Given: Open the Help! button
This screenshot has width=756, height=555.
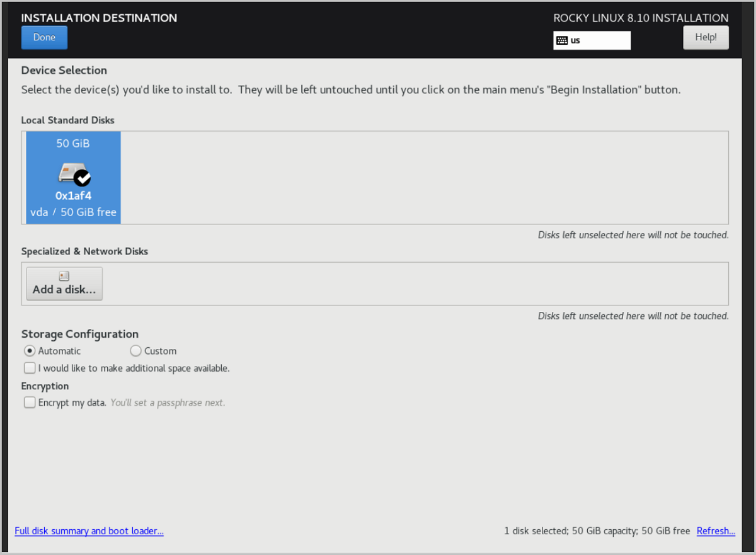Looking at the screenshot, I should click(x=706, y=37).
